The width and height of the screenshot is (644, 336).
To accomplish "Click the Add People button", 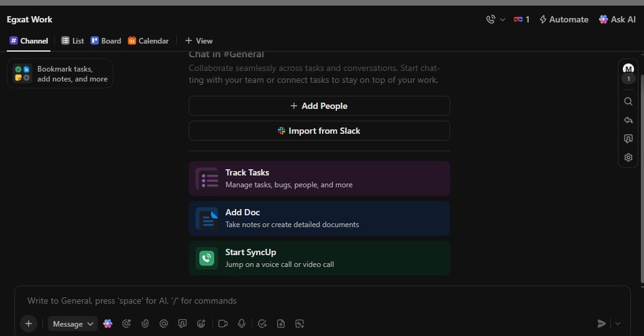I will (319, 106).
